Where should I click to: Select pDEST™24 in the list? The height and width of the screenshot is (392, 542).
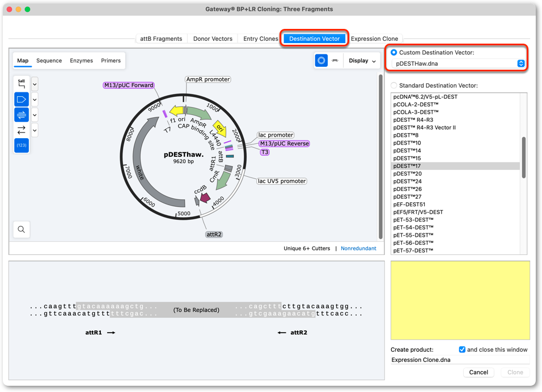(455, 181)
